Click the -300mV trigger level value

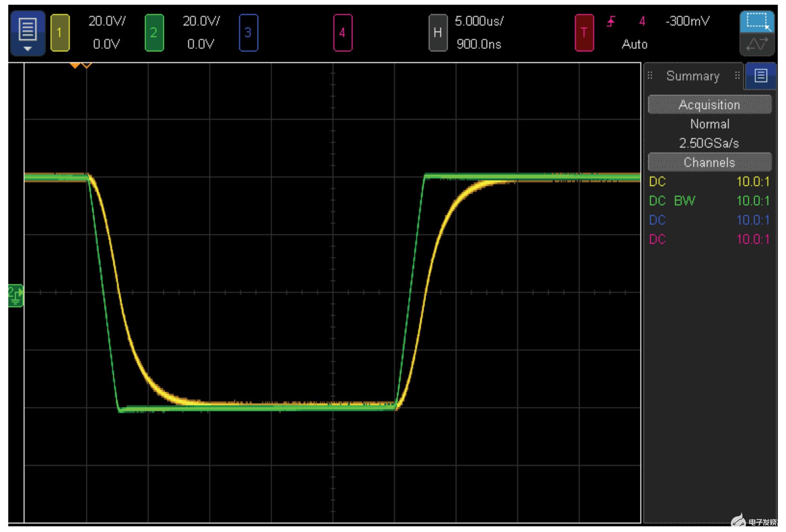(688, 21)
